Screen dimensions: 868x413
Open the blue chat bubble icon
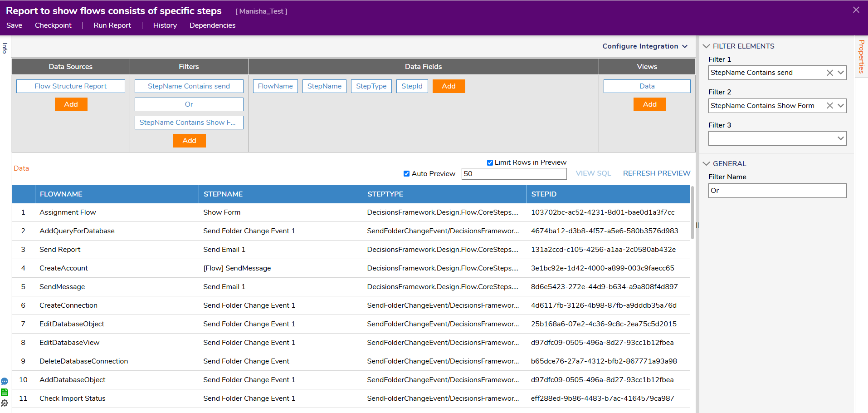click(x=5, y=381)
